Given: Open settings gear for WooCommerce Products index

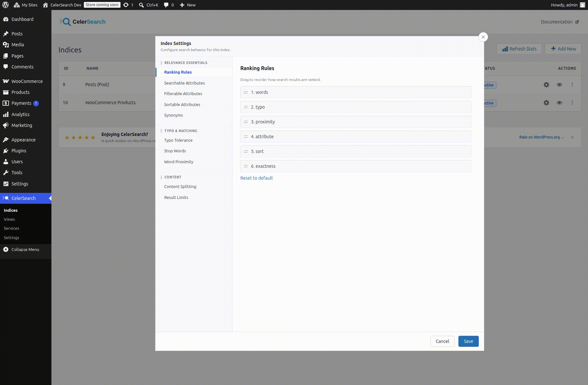Looking at the screenshot, I should pos(546,103).
